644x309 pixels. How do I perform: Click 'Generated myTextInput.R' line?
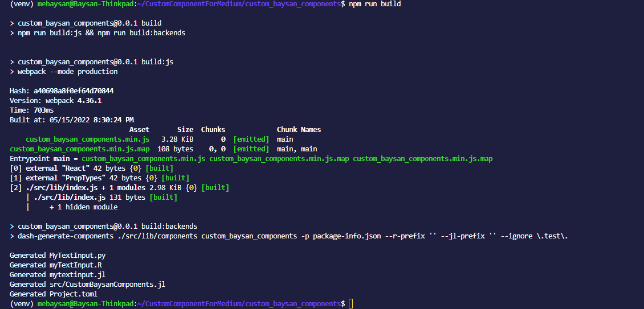[55, 265]
